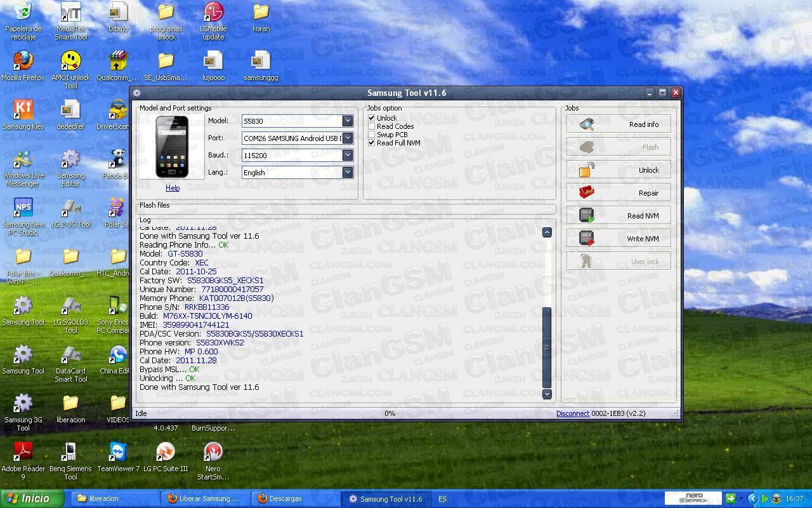The image size is (812, 508).
Task: Open the kuran folder
Action: coord(261,17)
